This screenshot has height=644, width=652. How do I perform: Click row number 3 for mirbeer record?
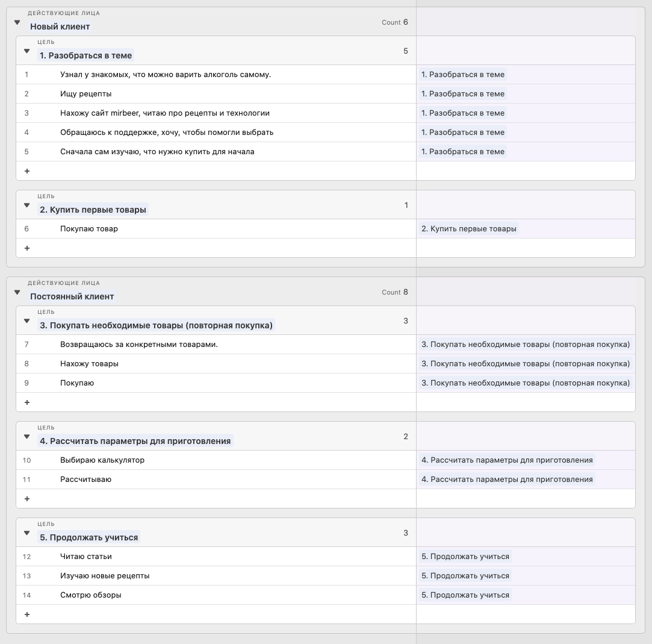point(26,113)
